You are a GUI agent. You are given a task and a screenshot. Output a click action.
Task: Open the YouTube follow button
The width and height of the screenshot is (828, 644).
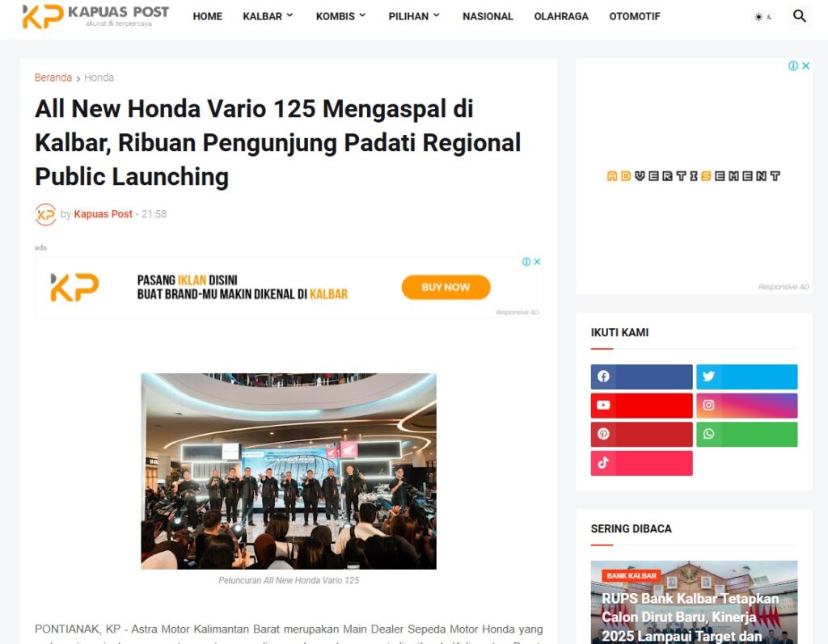pos(641,406)
